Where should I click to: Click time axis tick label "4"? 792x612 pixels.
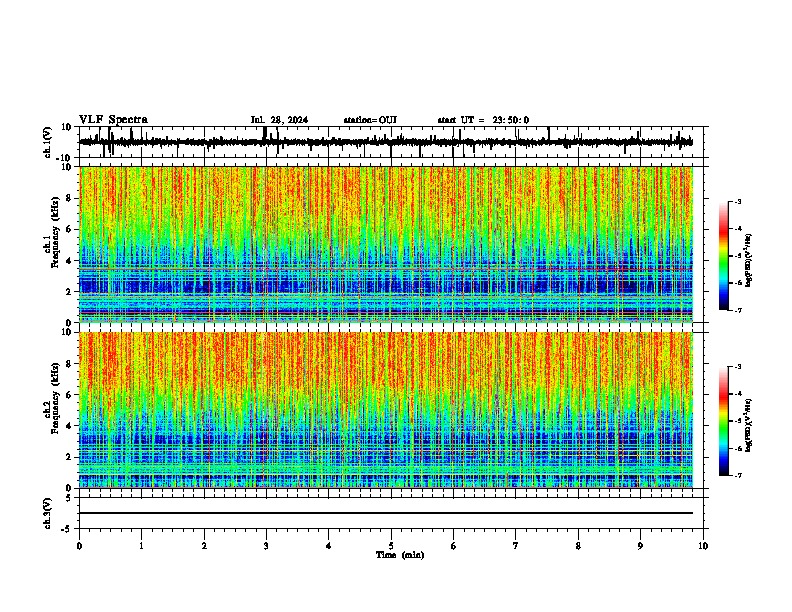[329, 545]
